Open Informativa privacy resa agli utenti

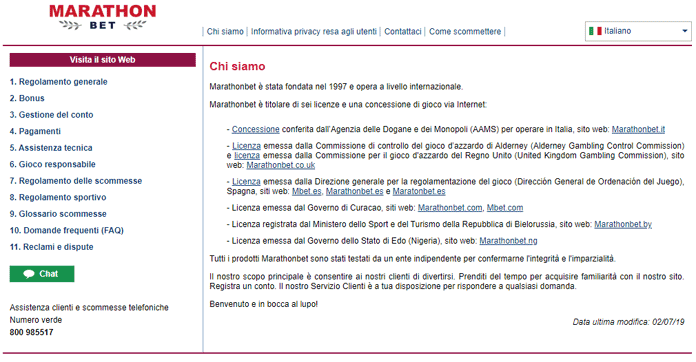(x=313, y=31)
